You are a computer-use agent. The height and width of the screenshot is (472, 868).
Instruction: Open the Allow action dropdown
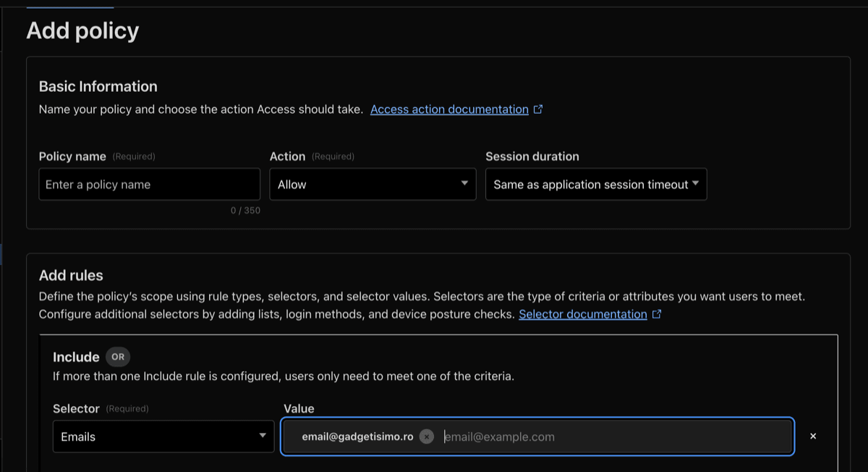click(x=373, y=185)
